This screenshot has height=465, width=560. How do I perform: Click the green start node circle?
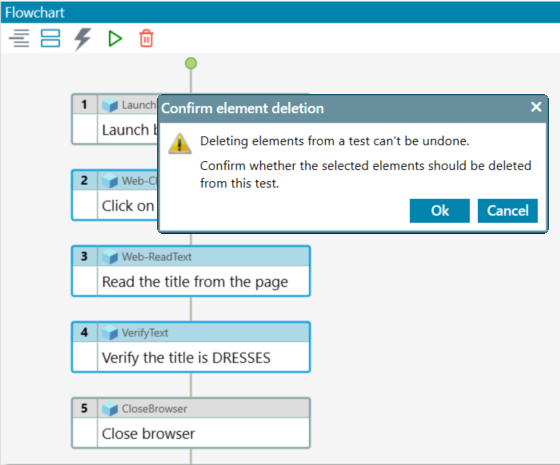pos(191,64)
